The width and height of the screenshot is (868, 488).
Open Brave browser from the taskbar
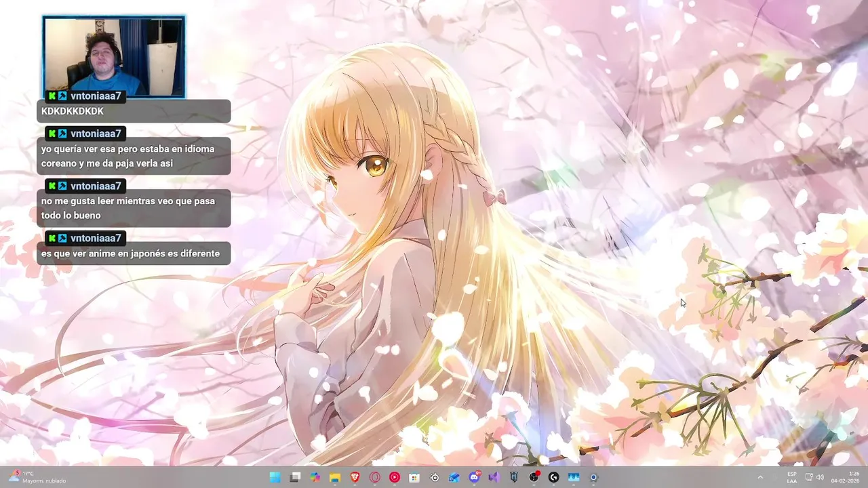(x=355, y=477)
